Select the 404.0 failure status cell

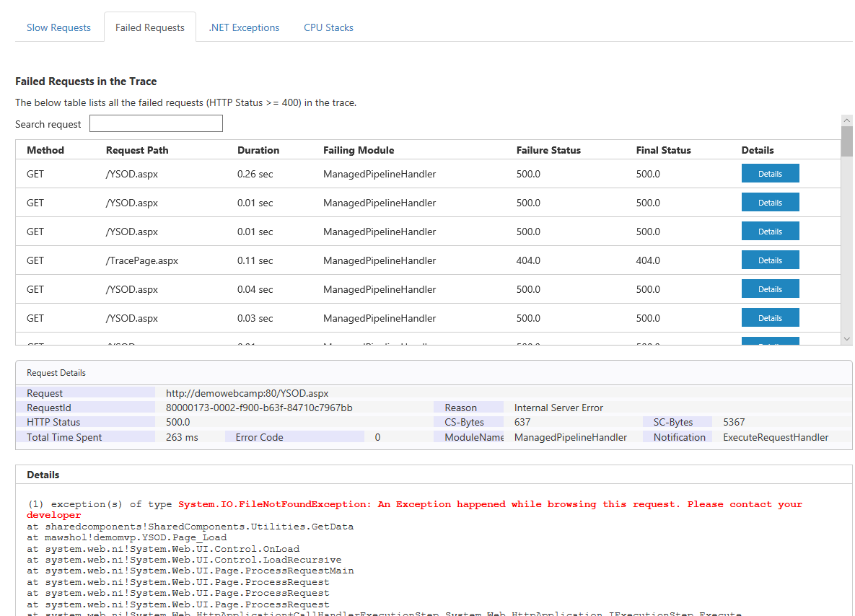(x=528, y=260)
